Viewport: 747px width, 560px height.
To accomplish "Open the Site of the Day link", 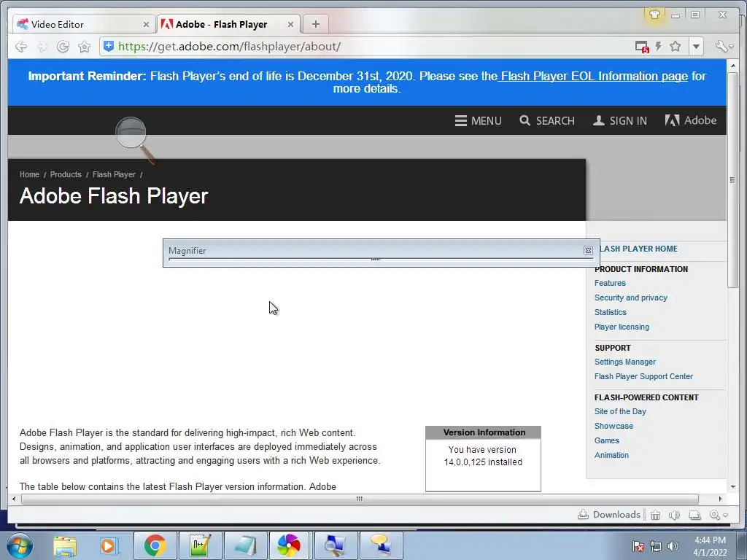I will [x=620, y=411].
